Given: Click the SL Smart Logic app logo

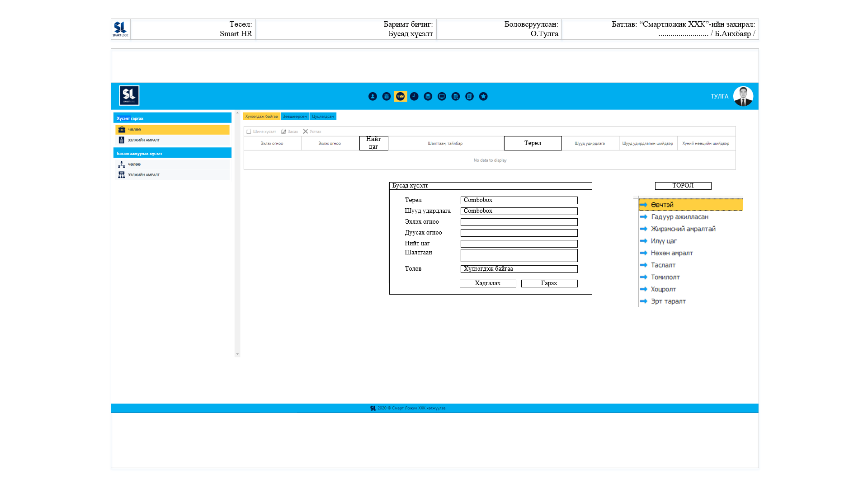Looking at the screenshot, I should coord(129,95).
